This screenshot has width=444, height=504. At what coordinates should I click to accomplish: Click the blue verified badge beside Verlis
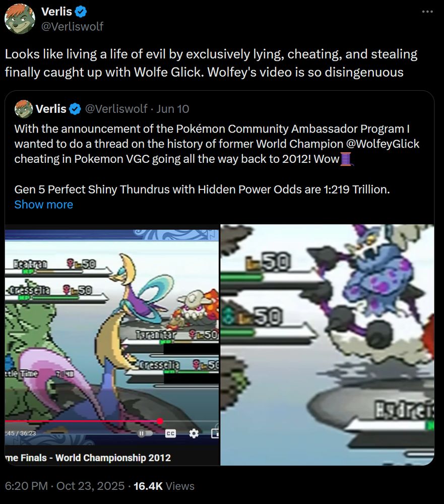point(80,12)
